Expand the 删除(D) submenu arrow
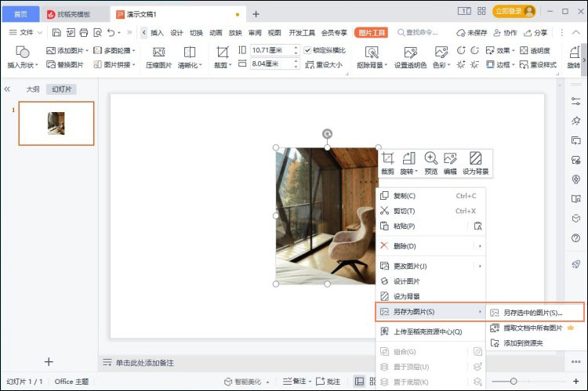 (480, 246)
